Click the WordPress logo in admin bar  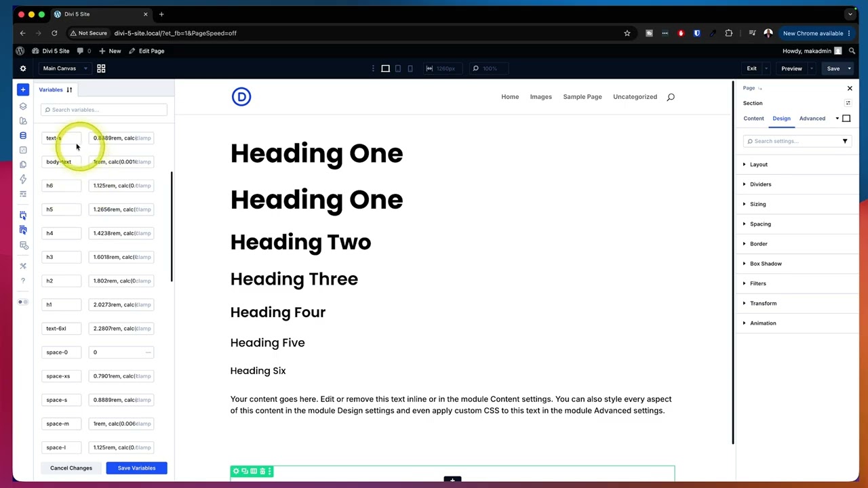point(20,51)
